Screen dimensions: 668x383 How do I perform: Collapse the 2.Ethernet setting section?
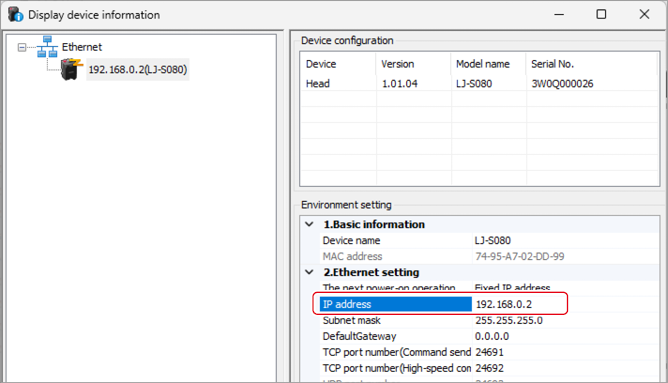click(x=310, y=272)
